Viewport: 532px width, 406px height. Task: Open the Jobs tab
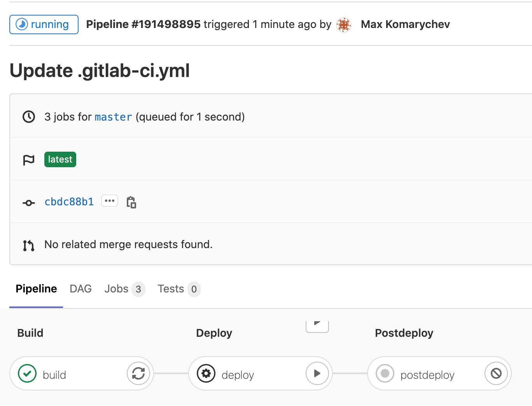click(x=116, y=289)
